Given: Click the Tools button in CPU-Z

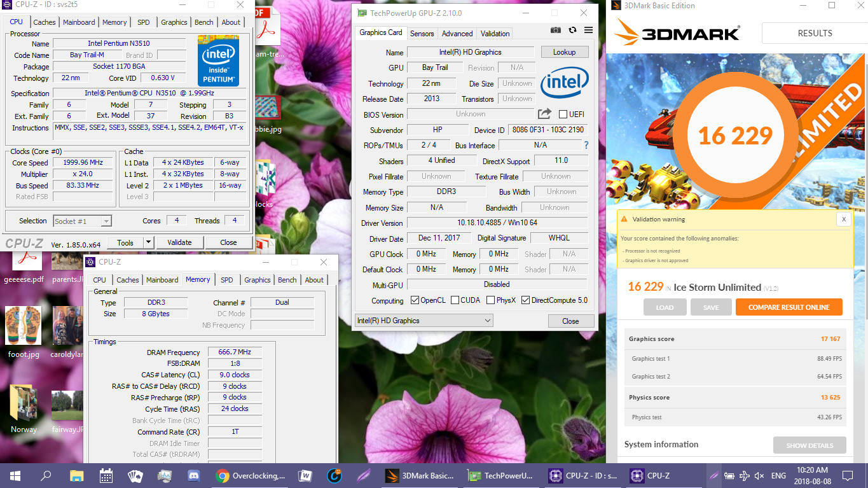Looking at the screenshot, I should coord(125,242).
